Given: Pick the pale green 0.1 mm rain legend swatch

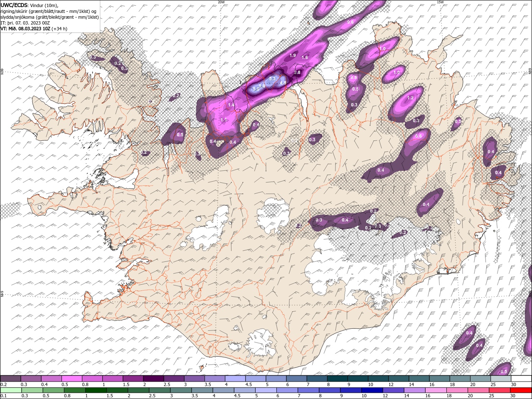Looking at the screenshot, I should (11, 390).
